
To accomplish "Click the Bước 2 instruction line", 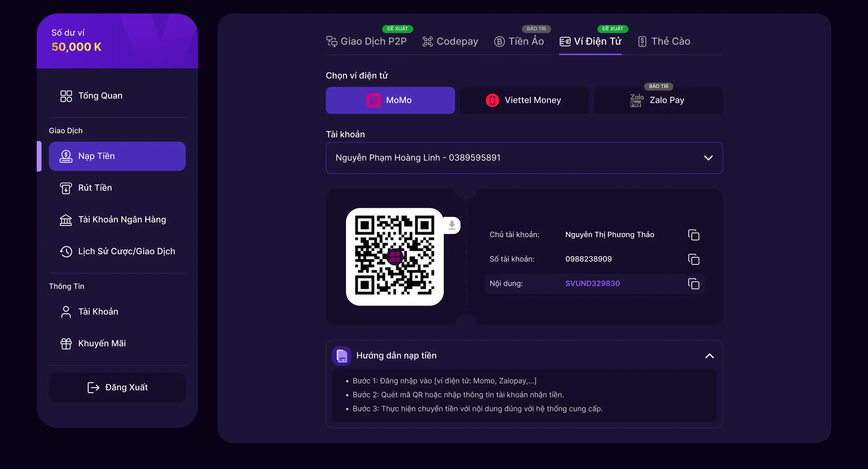I will click(458, 395).
